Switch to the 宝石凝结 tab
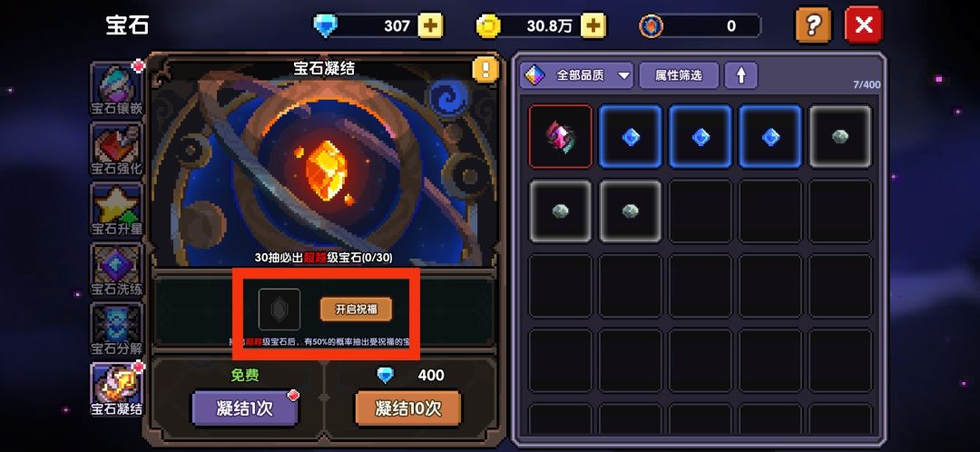 [116, 388]
